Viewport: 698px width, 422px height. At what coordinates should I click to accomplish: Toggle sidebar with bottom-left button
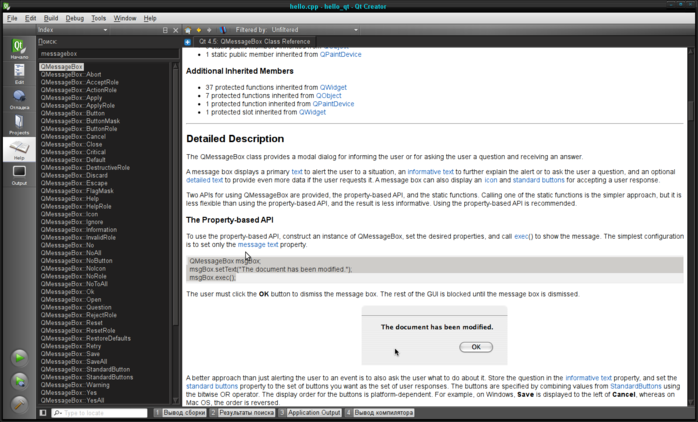coord(43,413)
